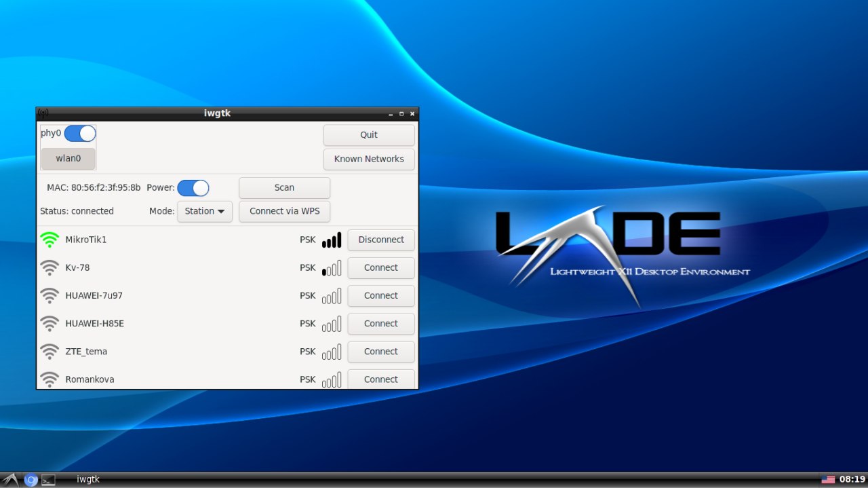Connect to the ZTE_tema network
The width and height of the screenshot is (868, 488).
(381, 352)
